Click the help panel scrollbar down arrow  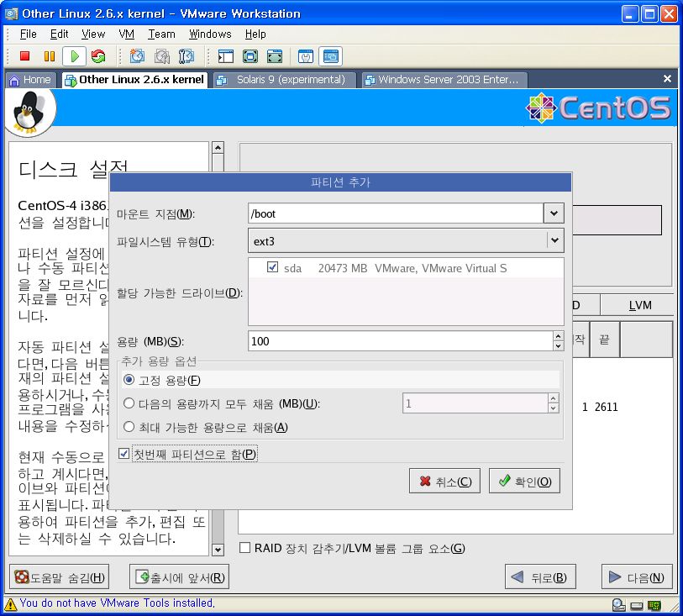218,550
